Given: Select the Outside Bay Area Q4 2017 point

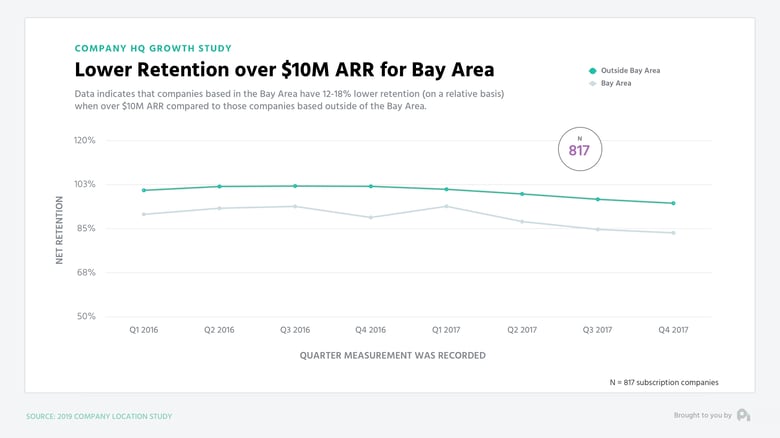Looking at the screenshot, I should tap(674, 203).
